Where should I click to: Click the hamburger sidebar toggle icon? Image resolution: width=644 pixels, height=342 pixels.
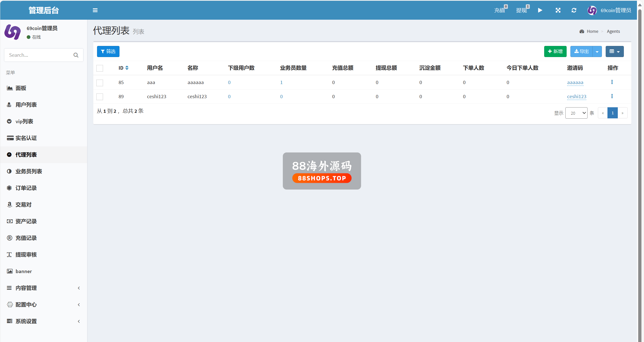click(x=95, y=10)
